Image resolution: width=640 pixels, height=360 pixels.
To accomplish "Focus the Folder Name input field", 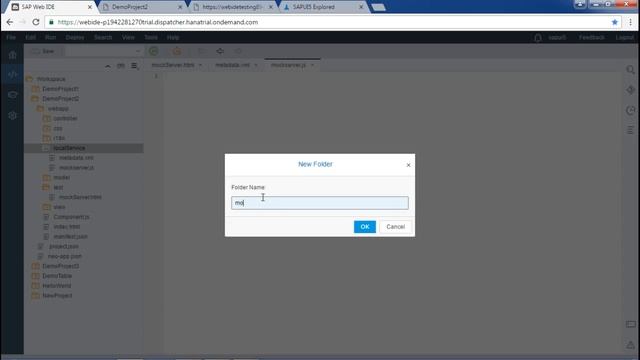I will pyautogui.click(x=320, y=203).
